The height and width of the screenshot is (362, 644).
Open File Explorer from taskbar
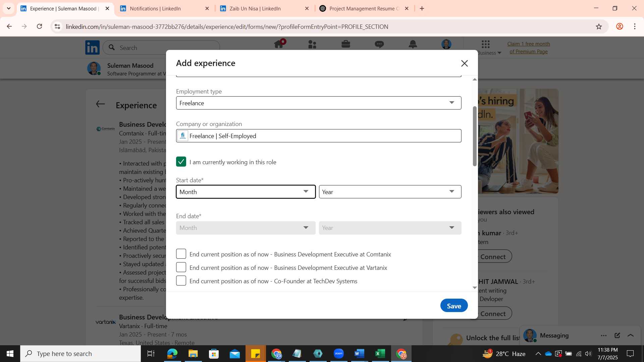(x=193, y=354)
